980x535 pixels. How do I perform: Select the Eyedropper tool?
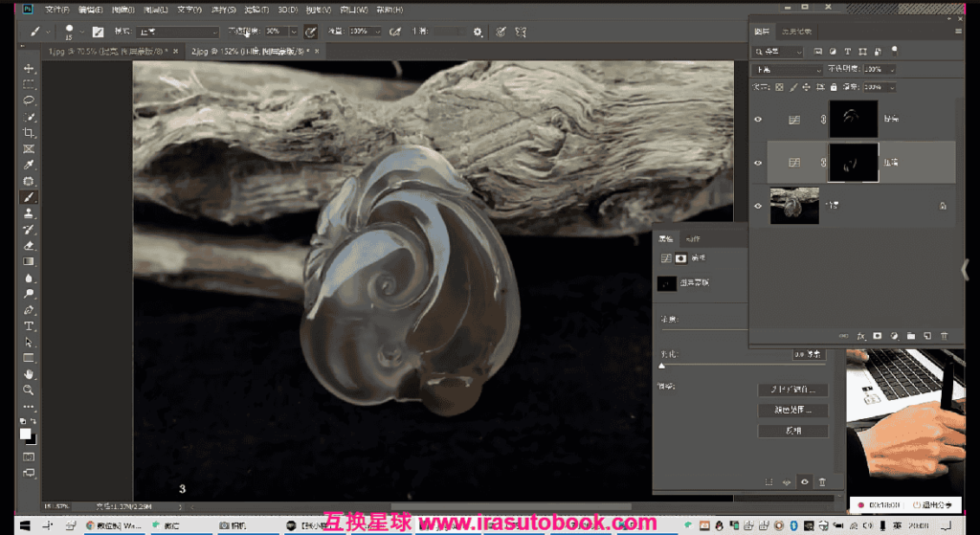(28, 165)
